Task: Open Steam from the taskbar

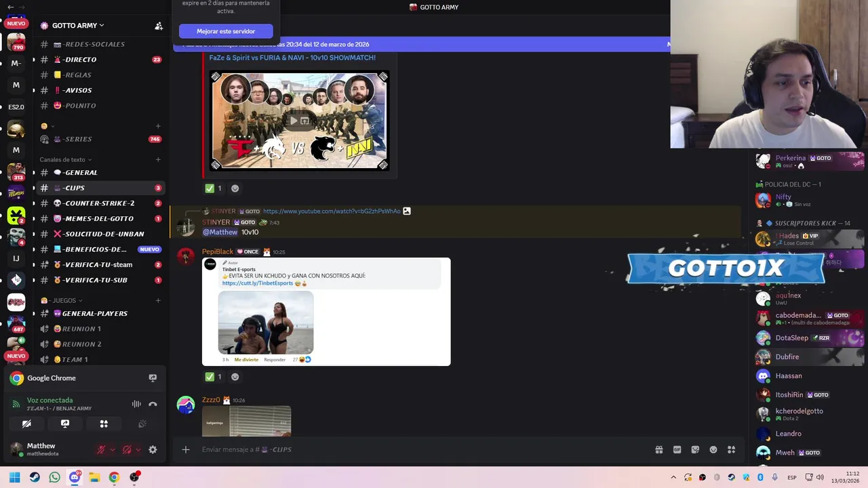Action: (x=35, y=477)
